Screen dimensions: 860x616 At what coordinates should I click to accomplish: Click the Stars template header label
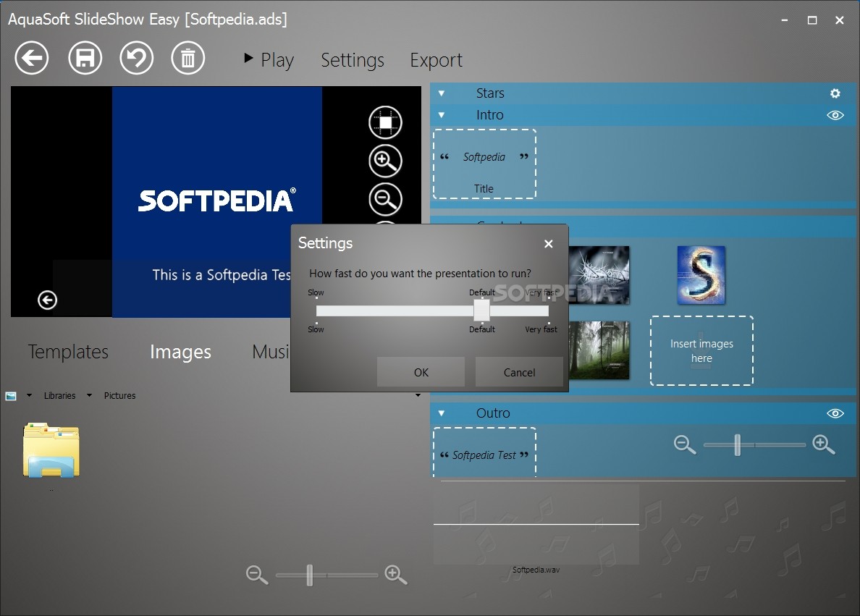[490, 93]
